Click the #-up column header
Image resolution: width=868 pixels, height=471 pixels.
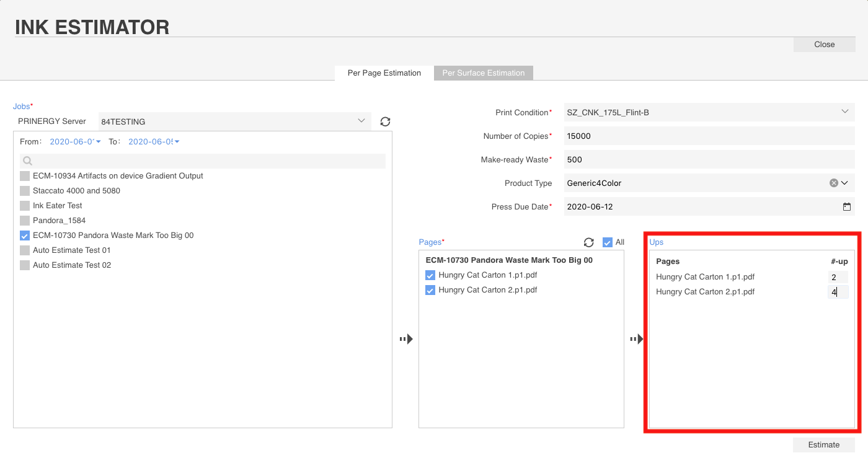click(839, 262)
